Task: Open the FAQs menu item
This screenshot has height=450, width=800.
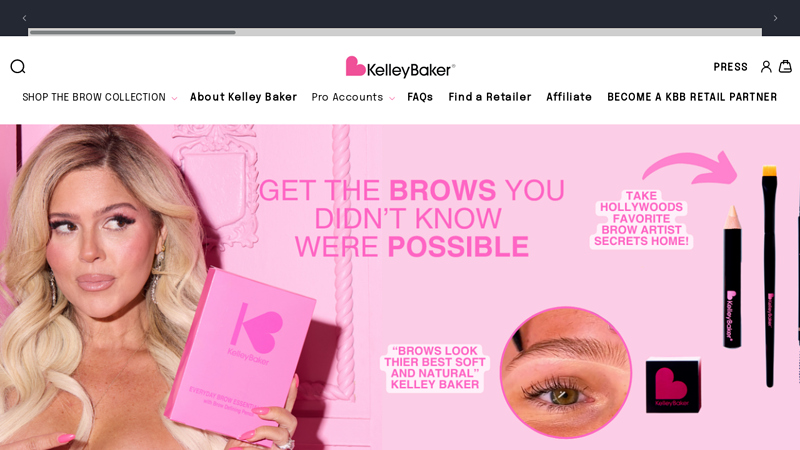Action: (x=420, y=97)
